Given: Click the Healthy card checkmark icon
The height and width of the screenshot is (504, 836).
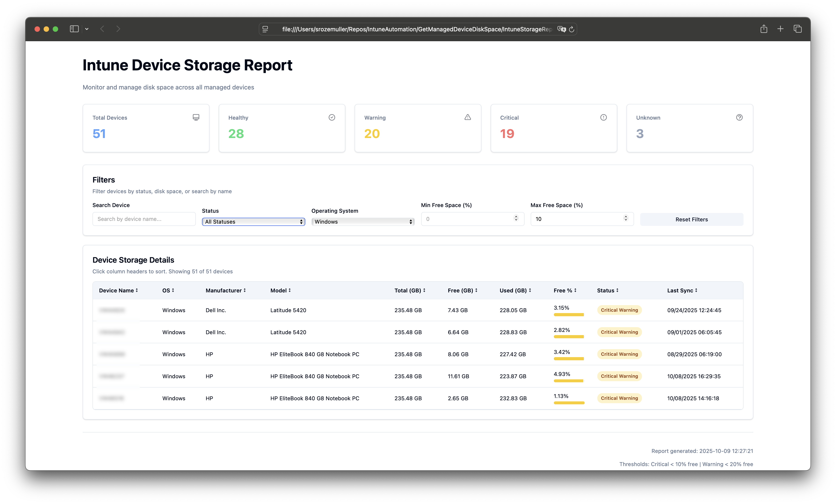Looking at the screenshot, I should coord(332,117).
